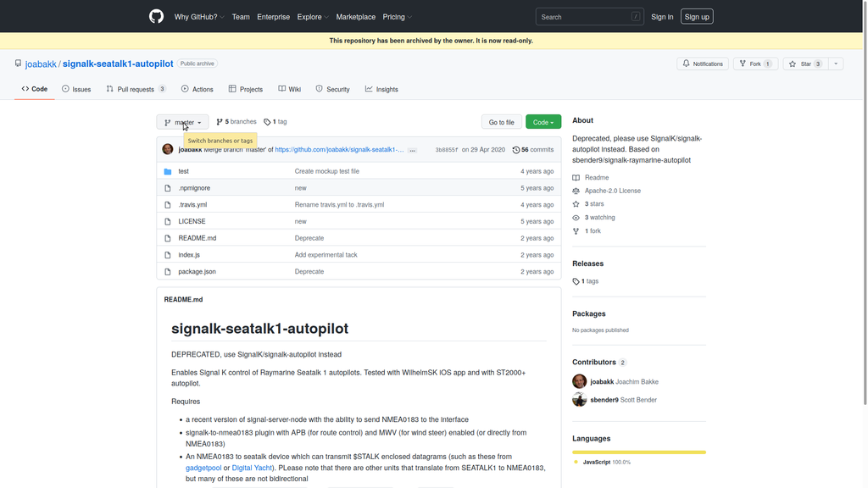Click the gadgetpool link in the README
The height and width of the screenshot is (488, 868).
coord(203,468)
